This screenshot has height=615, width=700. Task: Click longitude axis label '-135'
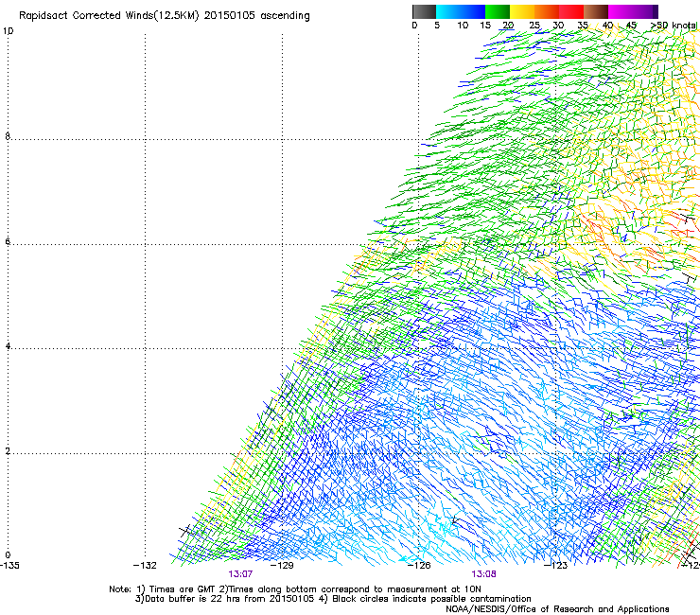coord(9,565)
